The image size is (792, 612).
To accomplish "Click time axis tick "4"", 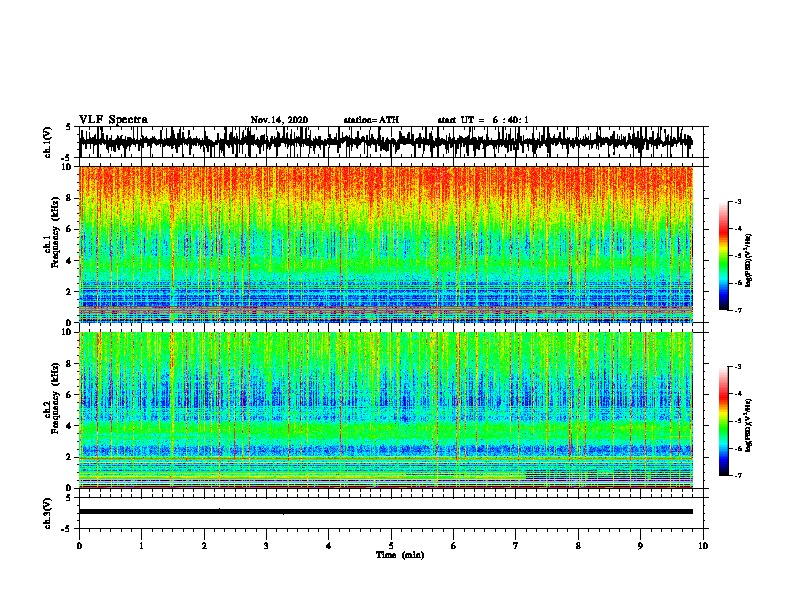I will (329, 545).
